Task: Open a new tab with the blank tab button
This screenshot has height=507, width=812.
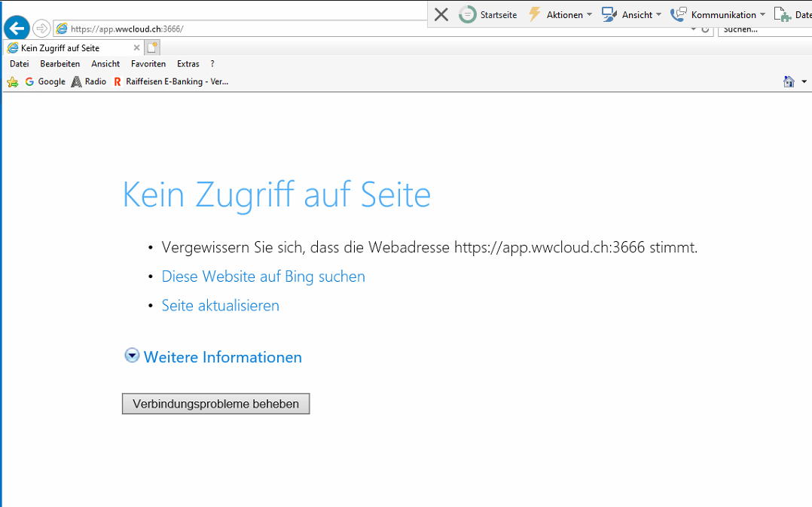Action: 152,47
